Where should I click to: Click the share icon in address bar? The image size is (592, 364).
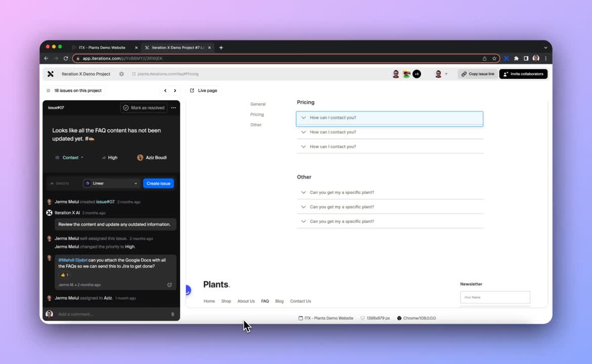pyautogui.click(x=484, y=59)
